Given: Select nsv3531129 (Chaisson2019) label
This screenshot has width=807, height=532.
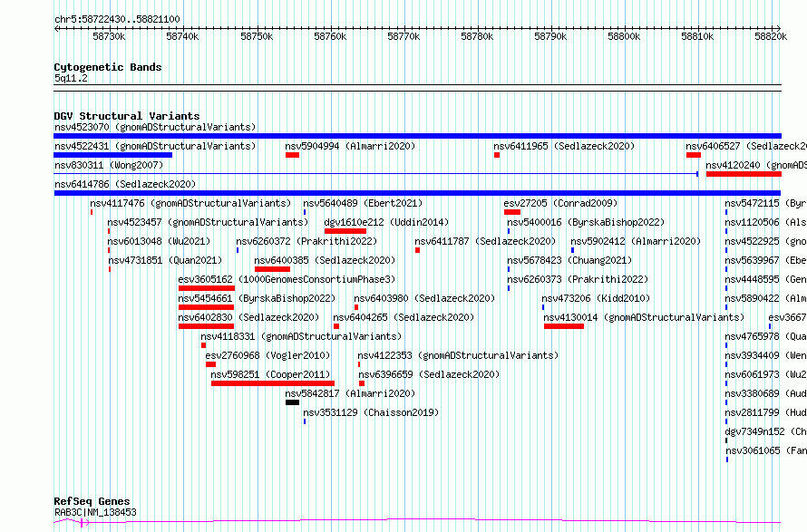Looking at the screenshot, I should (371, 412).
